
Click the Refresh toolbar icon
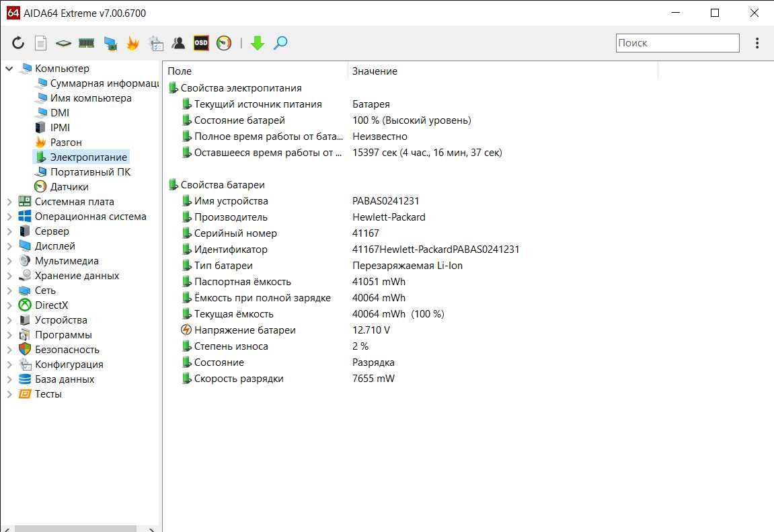tap(18, 43)
